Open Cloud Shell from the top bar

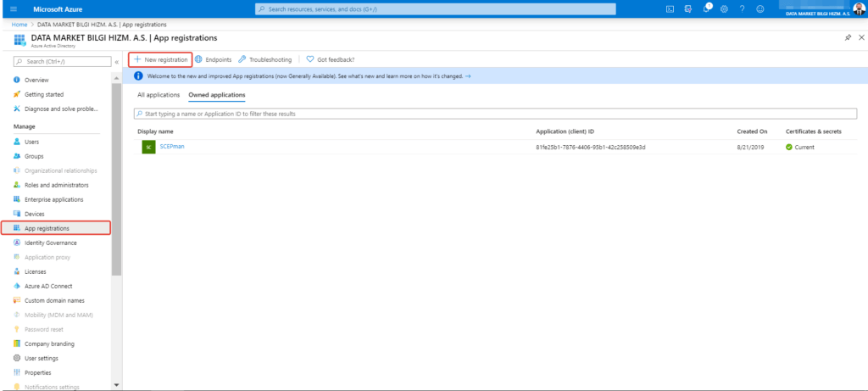(670, 8)
